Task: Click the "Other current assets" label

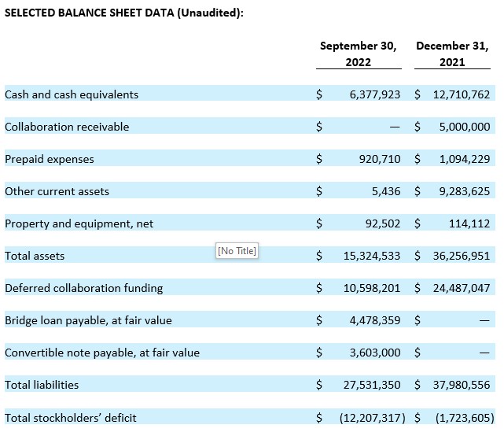Action: [x=57, y=191]
